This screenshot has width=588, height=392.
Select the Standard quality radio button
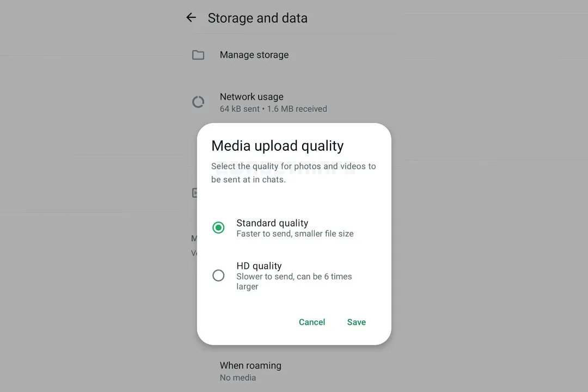tap(218, 228)
